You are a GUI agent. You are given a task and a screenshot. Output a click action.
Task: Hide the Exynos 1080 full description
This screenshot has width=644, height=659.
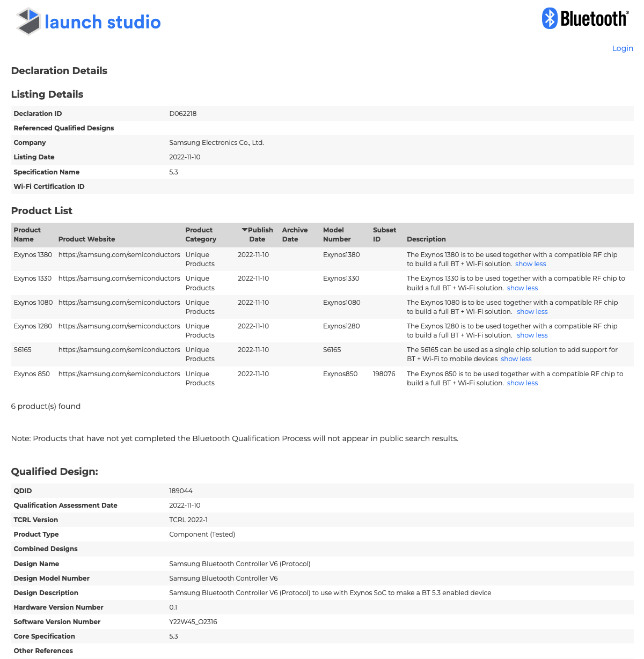[x=532, y=311]
